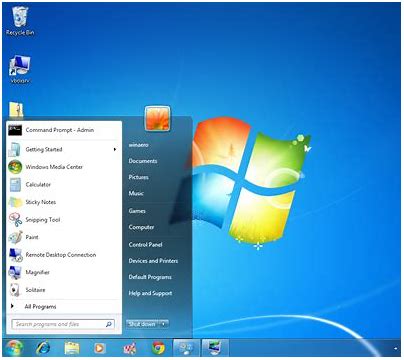Click the Start orb on the taskbar

click(x=14, y=348)
